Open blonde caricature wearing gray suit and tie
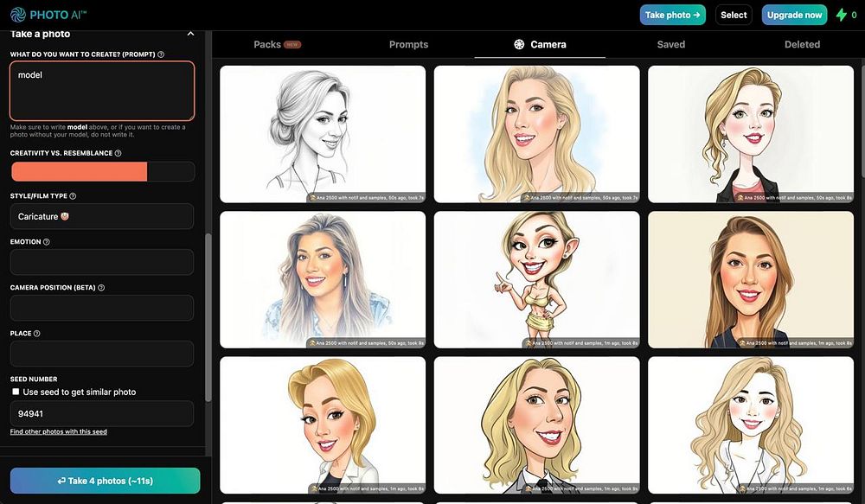The height and width of the screenshot is (504, 865). point(537,425)
